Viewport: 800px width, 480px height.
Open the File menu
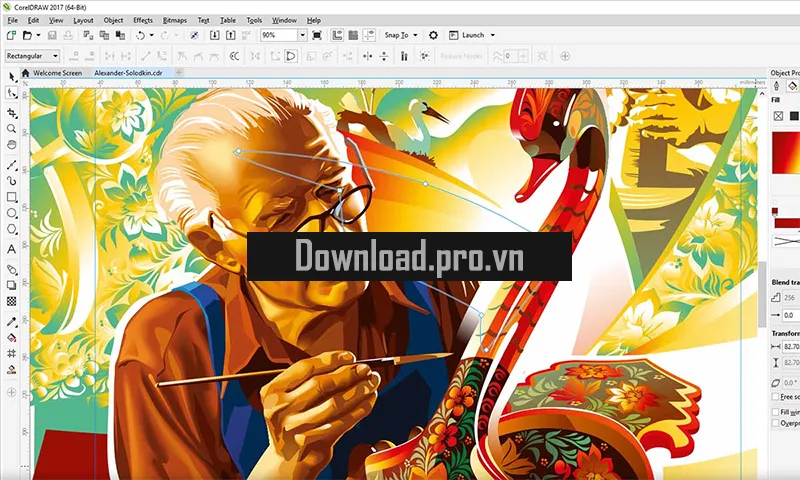pos(12,20)
